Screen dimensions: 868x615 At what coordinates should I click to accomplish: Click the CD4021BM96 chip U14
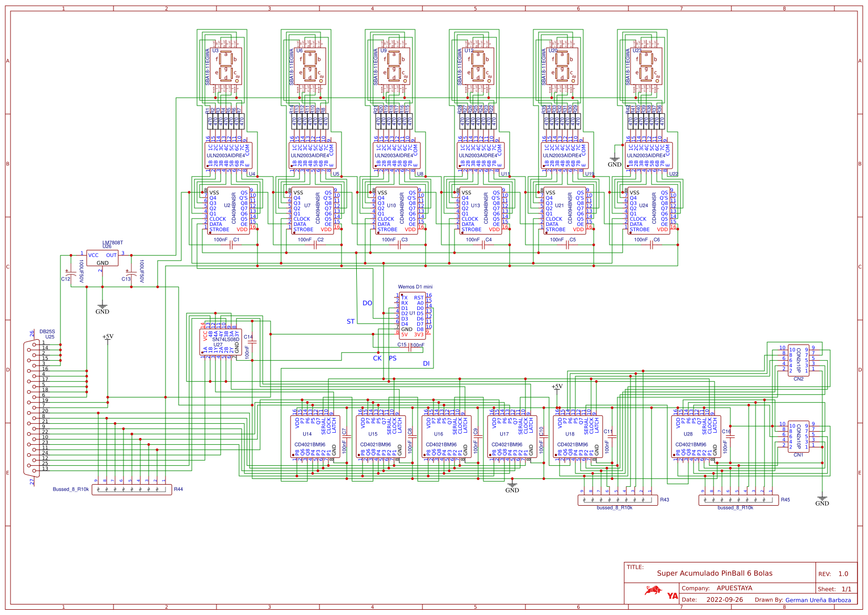click(316, 436)
